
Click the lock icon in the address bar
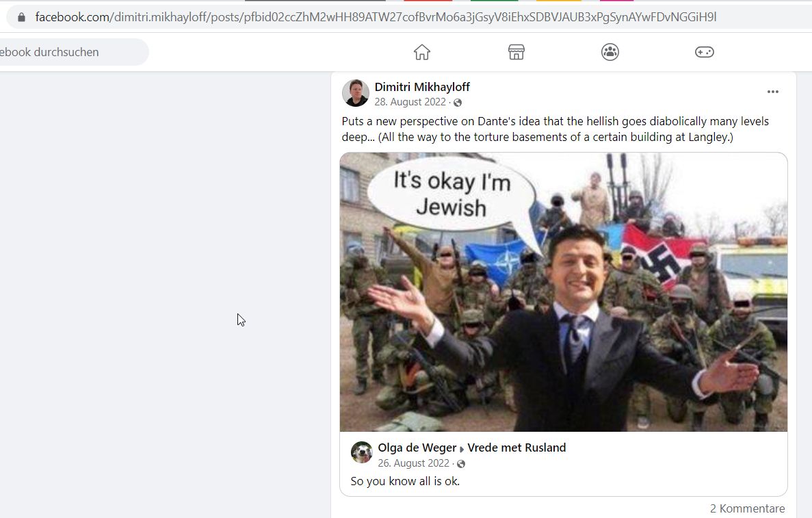[21, 17]
